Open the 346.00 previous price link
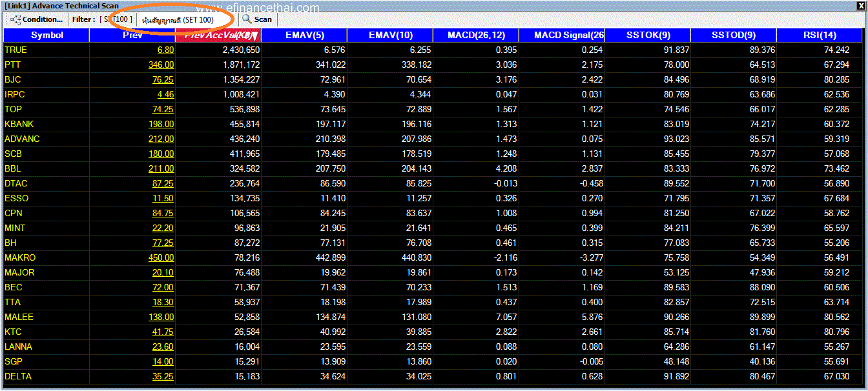 coord(161,65)
